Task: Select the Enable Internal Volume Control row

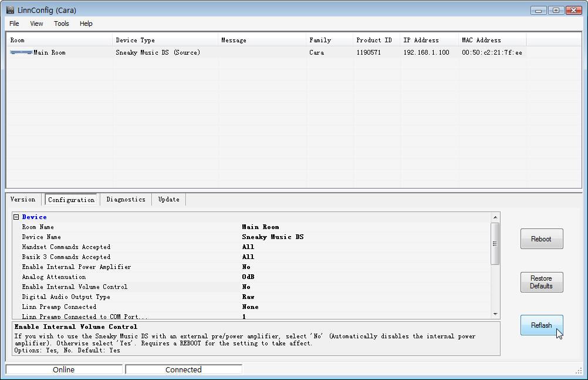Action: point(251,287)
